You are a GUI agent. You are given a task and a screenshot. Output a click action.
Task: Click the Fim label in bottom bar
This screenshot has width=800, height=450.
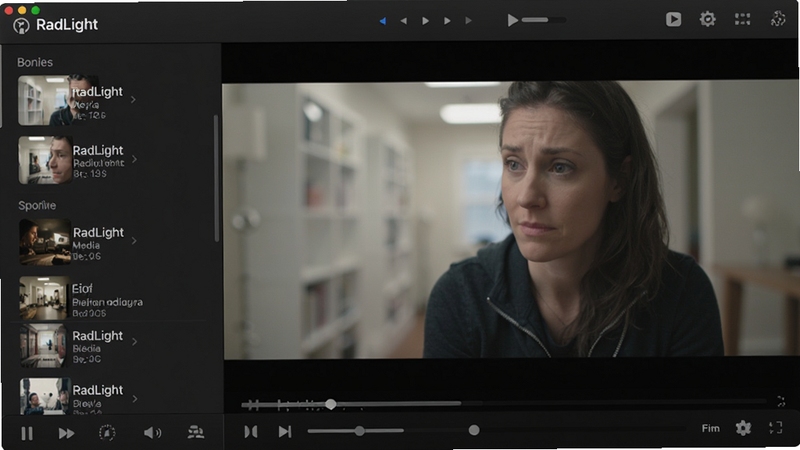(711, 428)
